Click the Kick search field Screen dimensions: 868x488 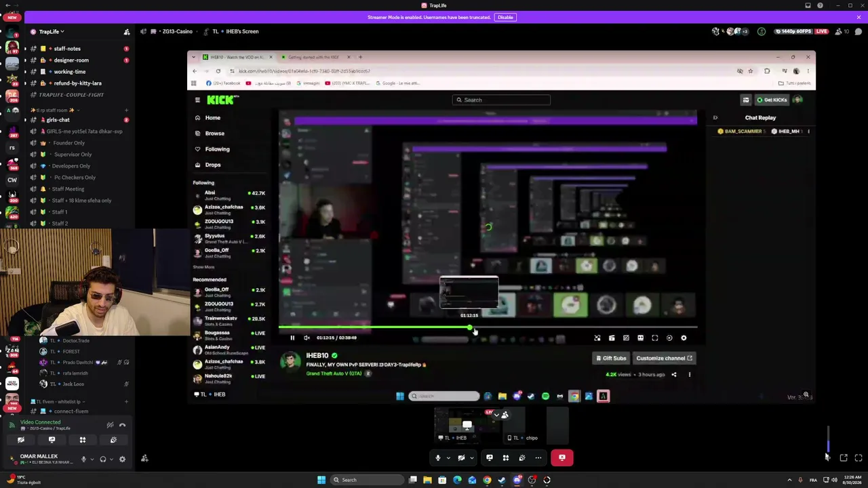[501, 100]
